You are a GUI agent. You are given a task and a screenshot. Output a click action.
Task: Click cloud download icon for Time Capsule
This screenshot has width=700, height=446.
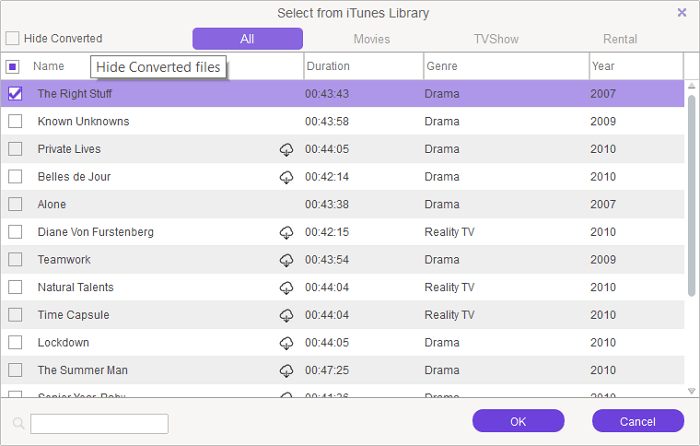[286, 315]
